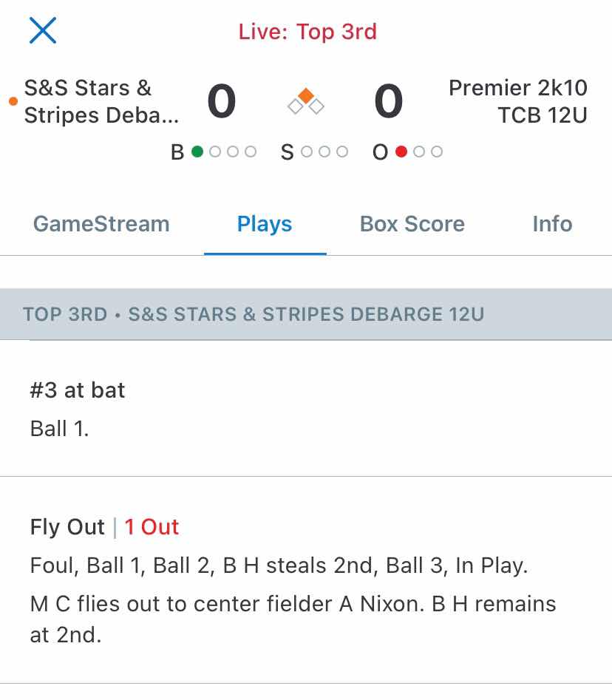Tap the S&S Stars score of 0
The height and width of the screenshot is (700, 612).
coord(222,101)
